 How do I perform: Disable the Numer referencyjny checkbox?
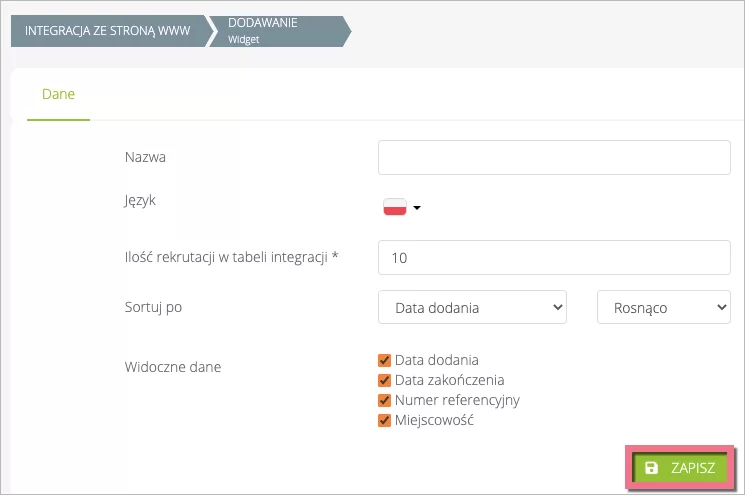click(384, 400)
